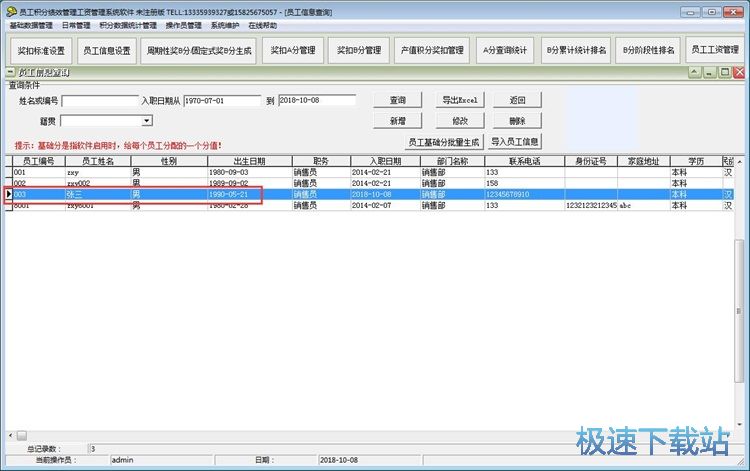
Task: Open 产值积分奖扣管理
Action: point(432,50)
